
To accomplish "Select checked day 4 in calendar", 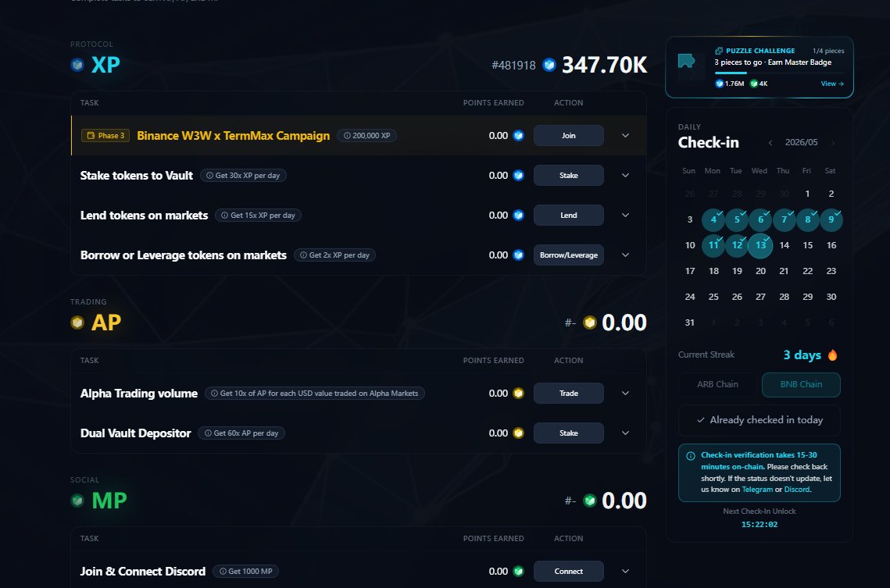I will [x=713, y=219].
